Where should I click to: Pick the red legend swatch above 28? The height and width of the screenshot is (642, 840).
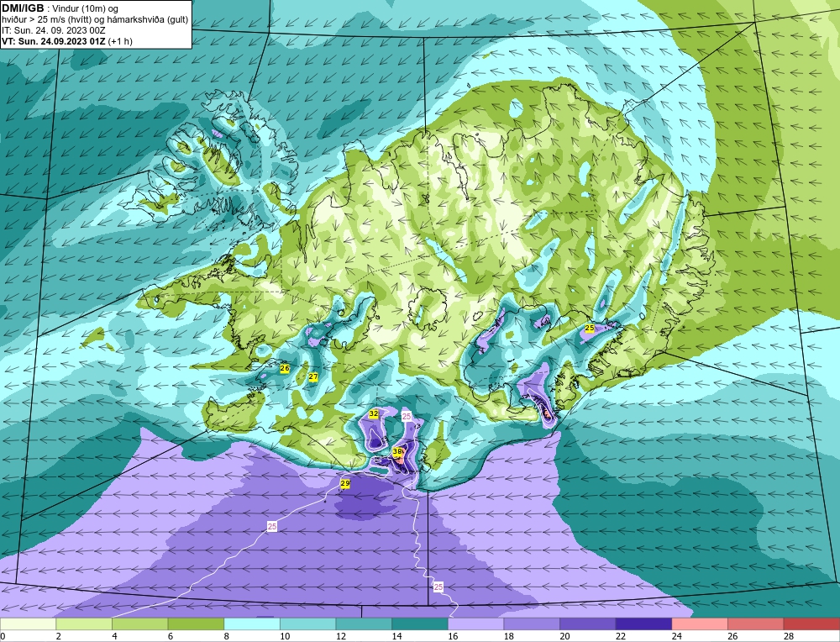[811, 624]
